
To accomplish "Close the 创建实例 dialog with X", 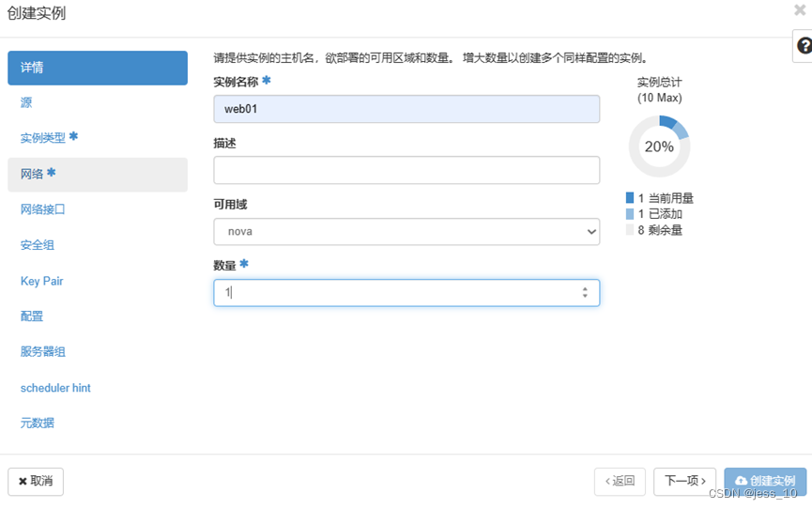I will pyautogui.click(x=800, y=9).
